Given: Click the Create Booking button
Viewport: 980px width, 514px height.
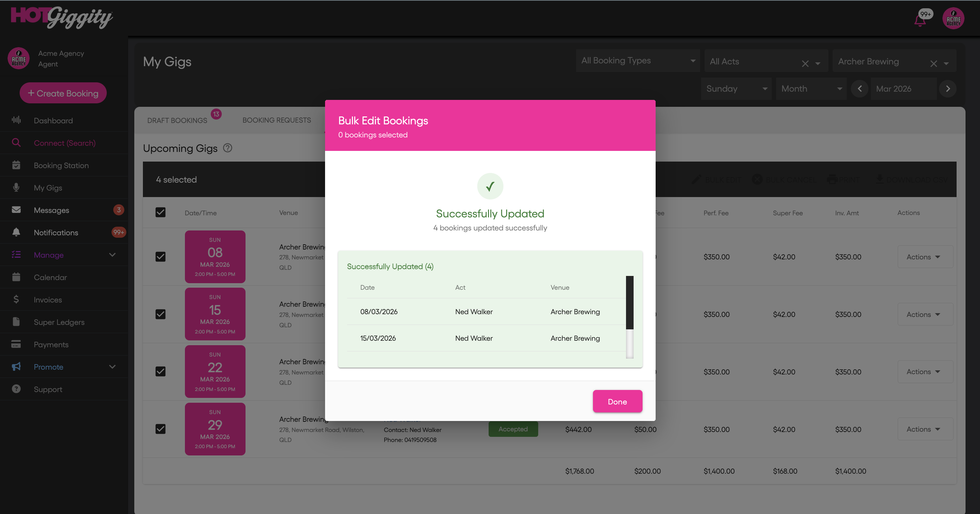Looking at the screenshot, I should 63,93.
